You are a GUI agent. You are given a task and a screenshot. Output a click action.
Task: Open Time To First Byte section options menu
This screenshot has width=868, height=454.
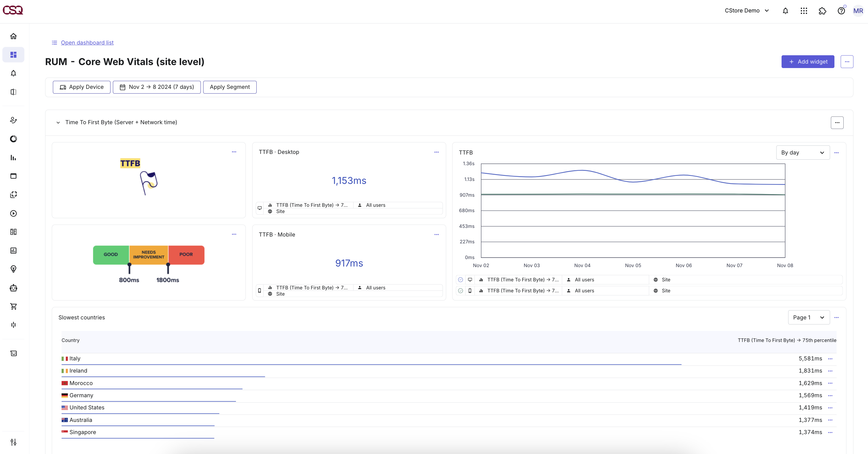tap(837, 123)
